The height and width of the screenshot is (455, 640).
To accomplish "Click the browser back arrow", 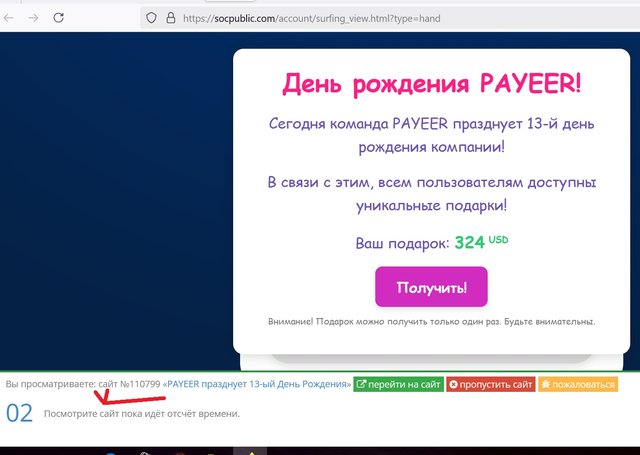I will 9,18.
